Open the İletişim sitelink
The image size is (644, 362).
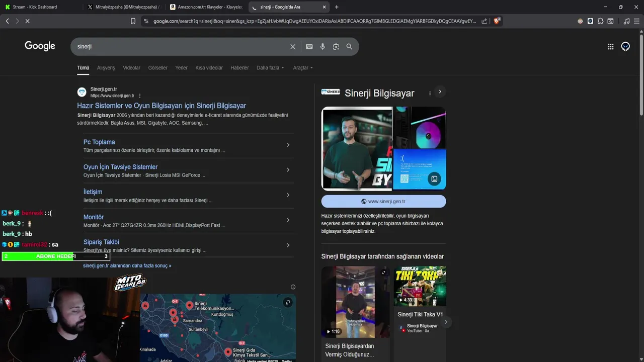(93, 192)
